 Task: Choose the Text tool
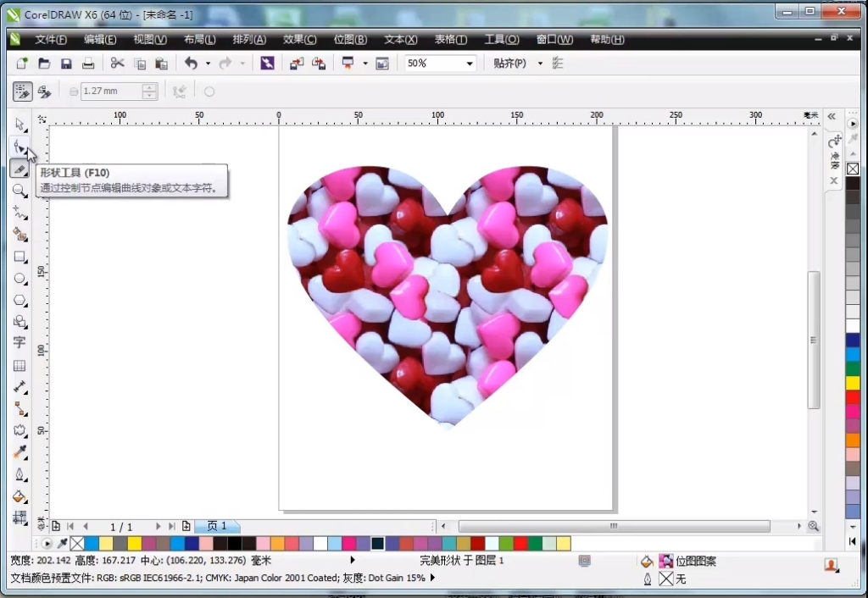pyautogui.click(x=20, y=343)
